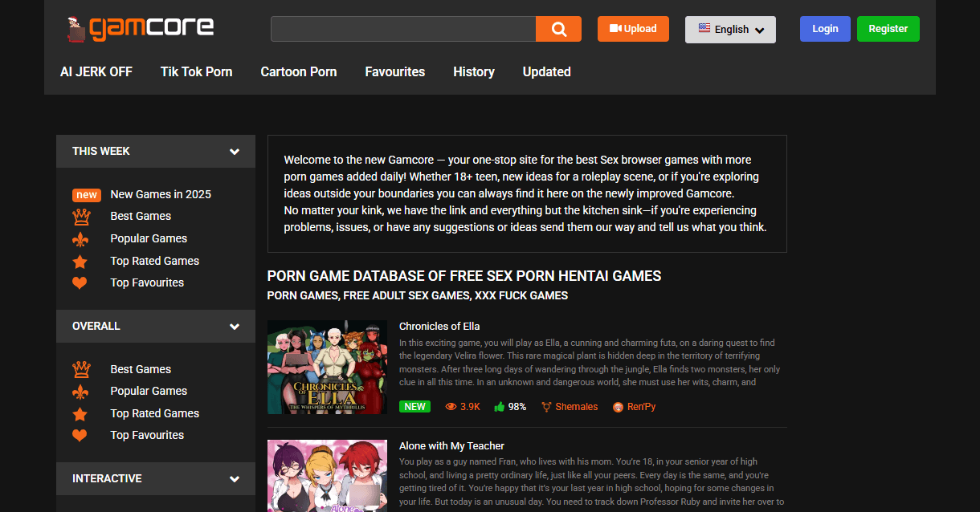The height and width of the screenshot is (512, 980).
Task: Open the History menu item
Action: (473, 71)
